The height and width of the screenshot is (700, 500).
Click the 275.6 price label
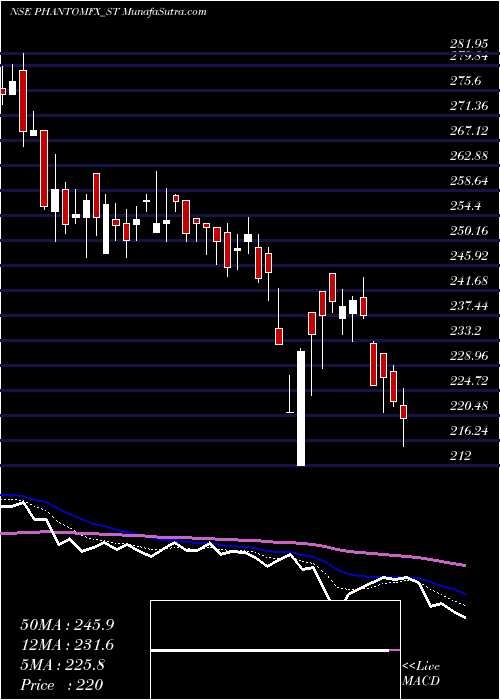pyautogui.click(x=466, y=81)
